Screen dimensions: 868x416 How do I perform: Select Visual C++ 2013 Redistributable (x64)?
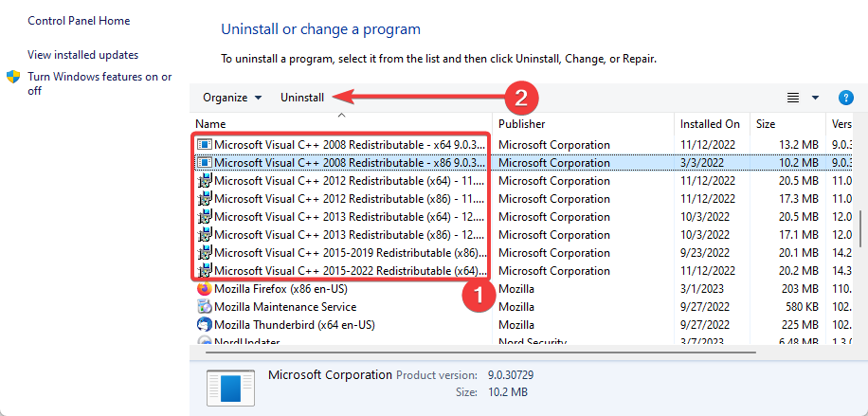coord(351,217)
